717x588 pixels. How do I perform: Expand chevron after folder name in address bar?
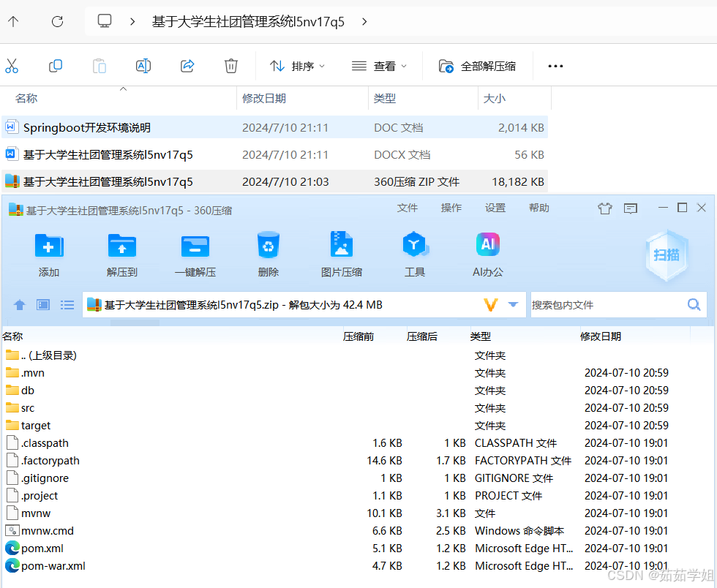364,21
